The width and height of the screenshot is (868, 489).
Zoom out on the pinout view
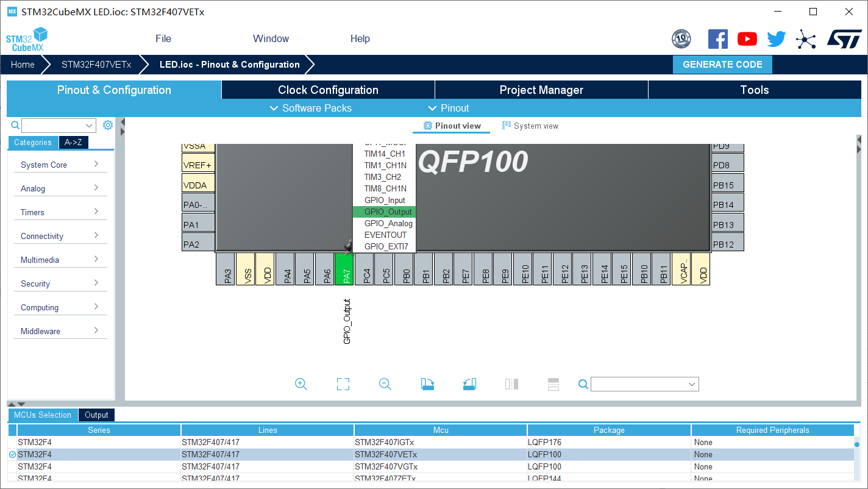tap(385, 384)
